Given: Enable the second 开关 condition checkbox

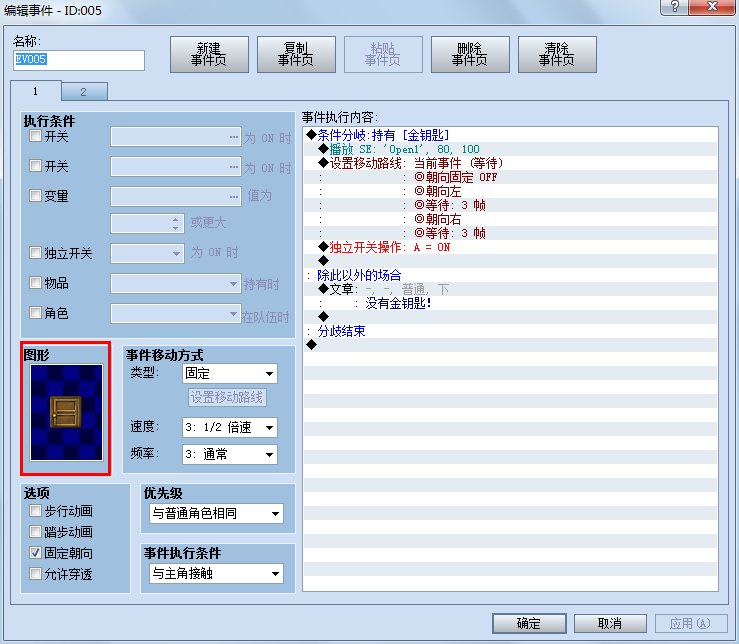Looking at the screenshot, I should pyautogui.click(x=35, y=166).
